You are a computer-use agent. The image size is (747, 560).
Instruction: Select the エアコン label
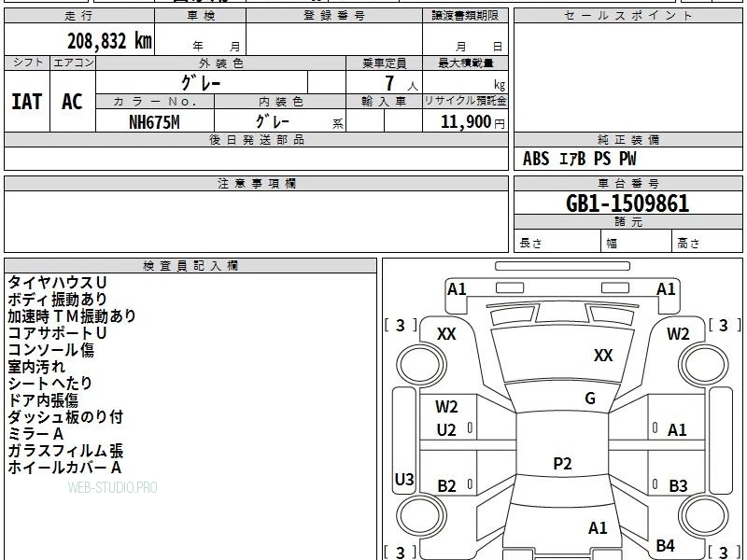pos(73,63)
